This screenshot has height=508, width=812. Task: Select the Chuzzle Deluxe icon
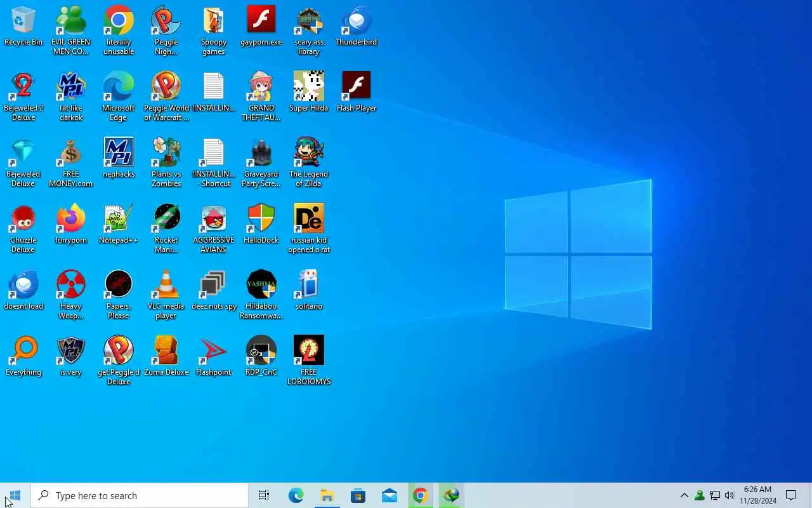pos(23,229)
